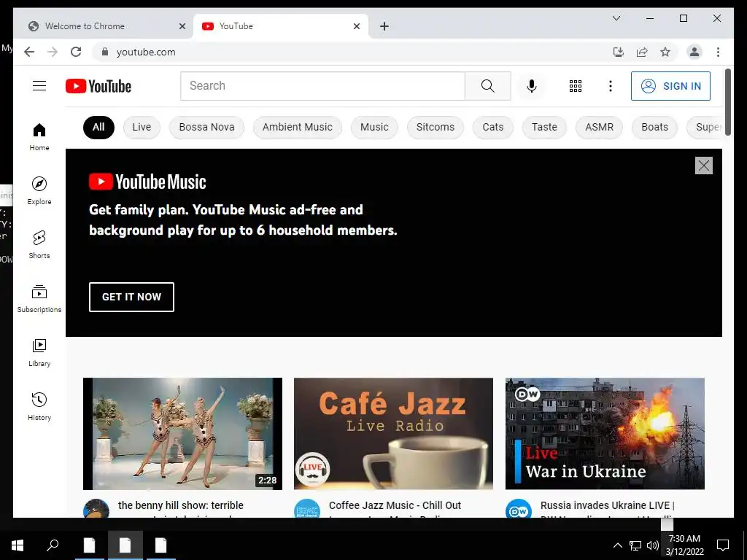
Task: Filter by ASMR chip
Action: (600, 127)
